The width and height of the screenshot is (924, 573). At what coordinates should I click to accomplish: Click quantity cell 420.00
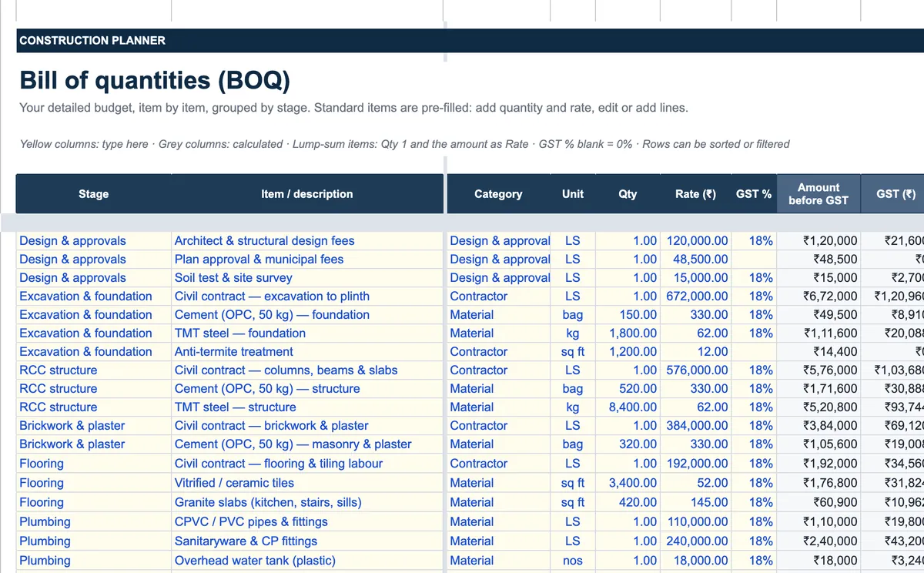point(628,502)
